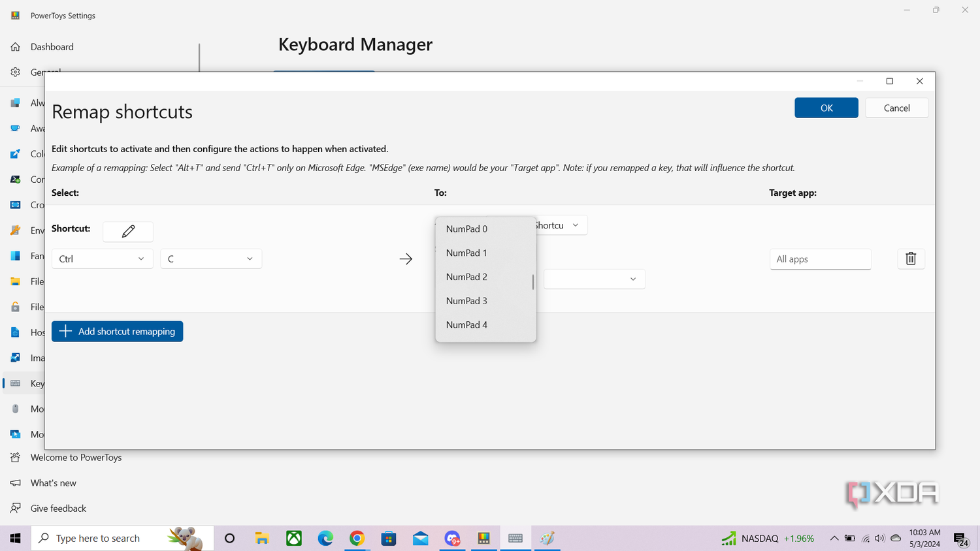
Task: Open Microsoft Store from taskbar
Action: point(389,538)
